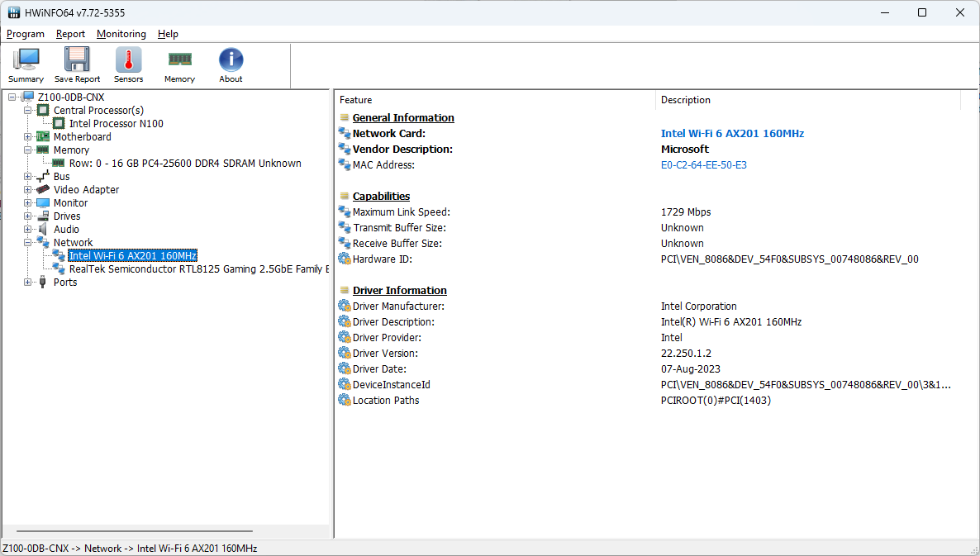Click the Memory tree node icon
The image size is (980, 556).
point(42,150)
